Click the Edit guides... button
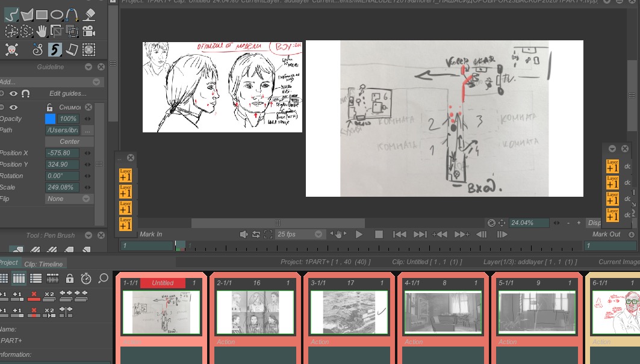Viewport: 640px width, 364px height. tap(68, 93)
